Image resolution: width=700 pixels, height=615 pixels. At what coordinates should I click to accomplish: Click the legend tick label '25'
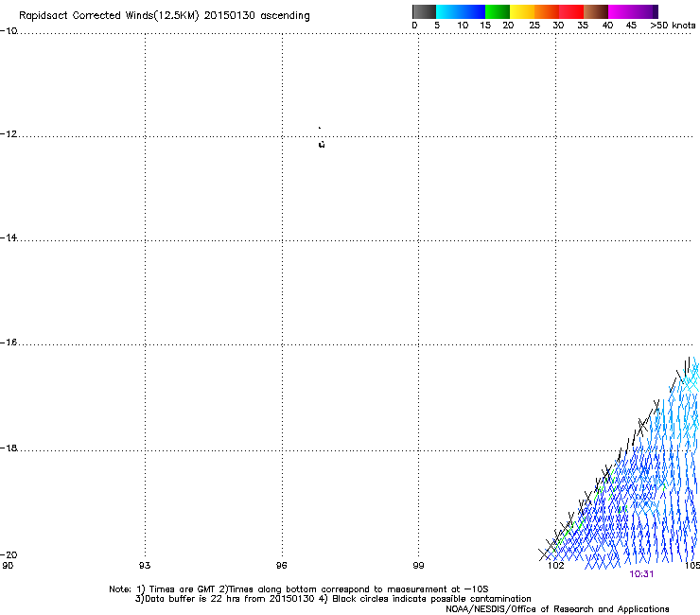point(534,26)
